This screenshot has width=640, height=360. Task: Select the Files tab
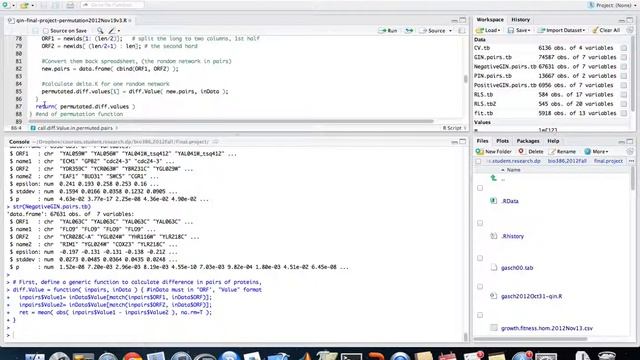pos(482,141)
